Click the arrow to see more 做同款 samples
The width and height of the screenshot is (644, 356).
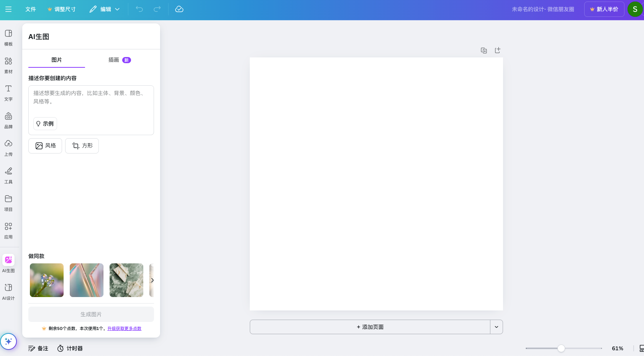click(152, 280)
